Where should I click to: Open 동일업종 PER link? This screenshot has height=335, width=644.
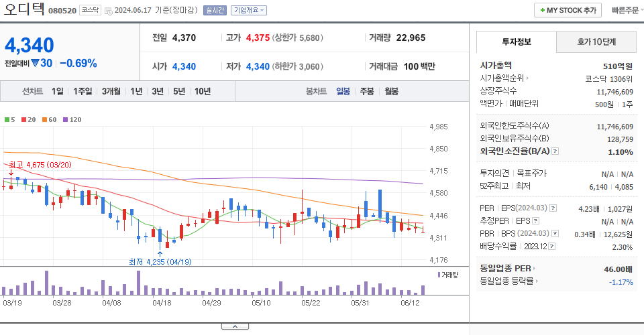pos(508,269)
